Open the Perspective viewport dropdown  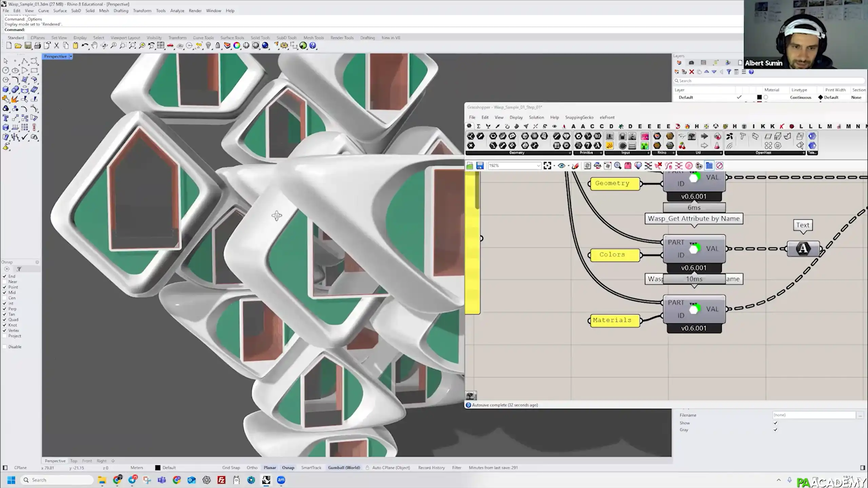[x=70, y=56]
